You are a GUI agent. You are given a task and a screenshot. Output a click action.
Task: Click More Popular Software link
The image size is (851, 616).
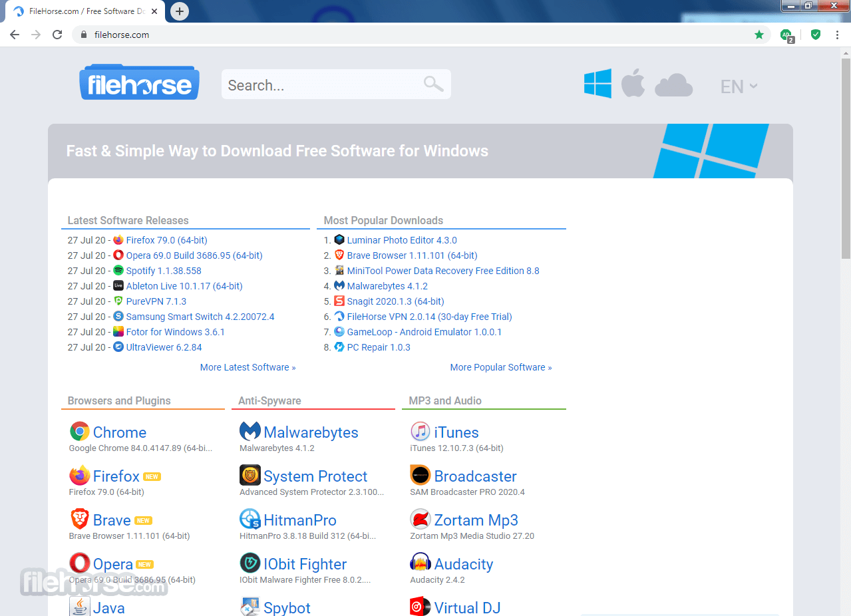pos(501,367)
